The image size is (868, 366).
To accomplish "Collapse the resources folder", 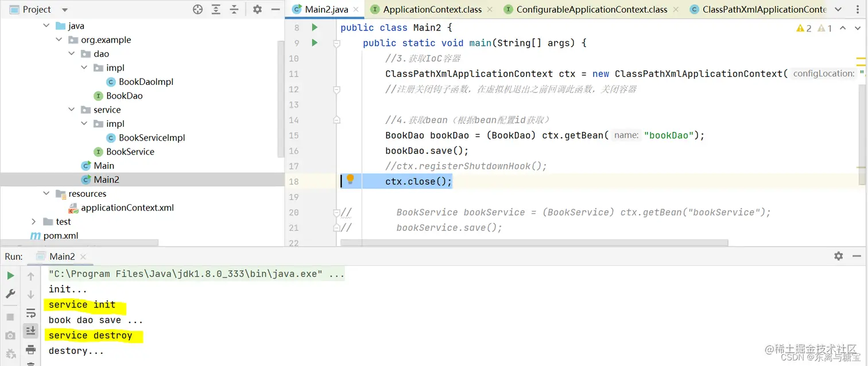I will [x=46, y=193].
